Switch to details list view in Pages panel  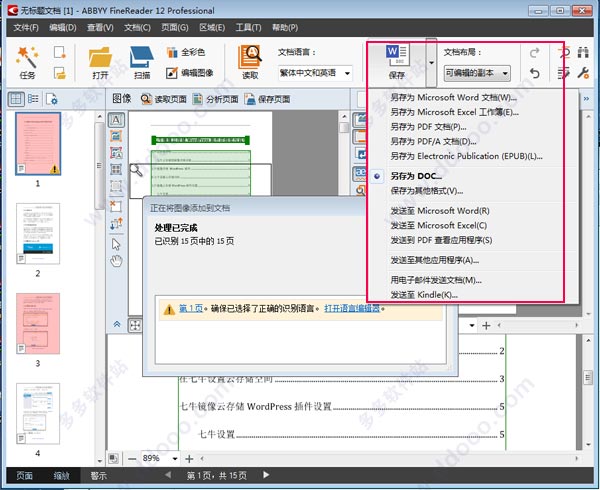[33, 99]
